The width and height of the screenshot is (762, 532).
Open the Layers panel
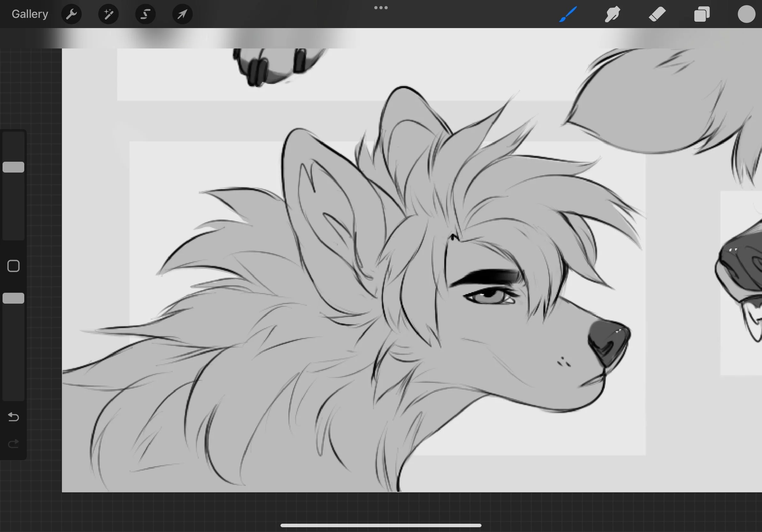[702, 14]
